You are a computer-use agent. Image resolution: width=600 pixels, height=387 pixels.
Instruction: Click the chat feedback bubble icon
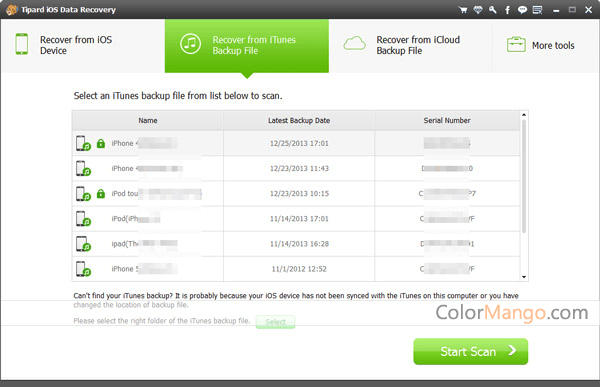pos(522,10)
